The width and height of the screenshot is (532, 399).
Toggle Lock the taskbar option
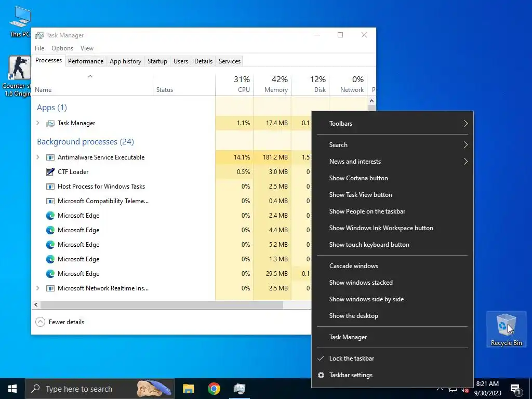point(393,358)
